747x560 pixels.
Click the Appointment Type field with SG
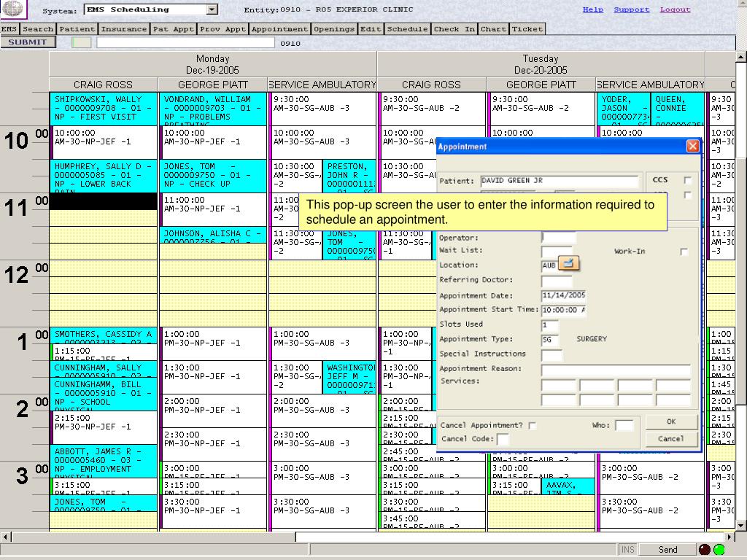[550, 340]
